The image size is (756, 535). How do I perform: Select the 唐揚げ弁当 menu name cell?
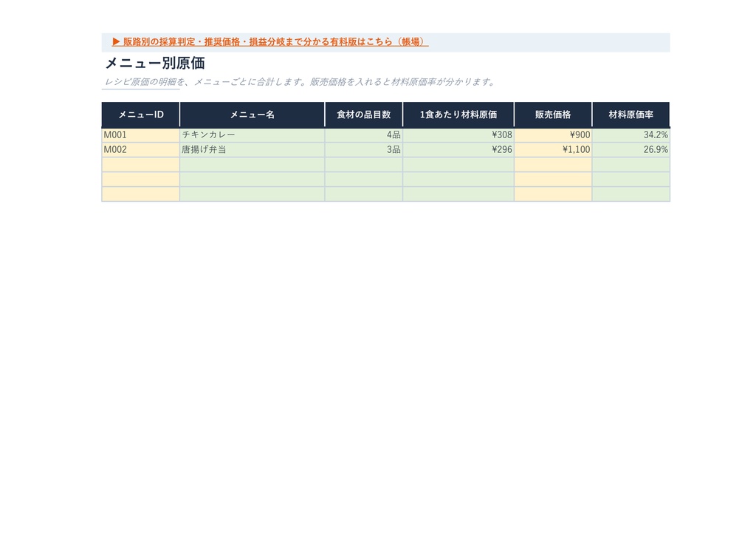tap(252, 150)
